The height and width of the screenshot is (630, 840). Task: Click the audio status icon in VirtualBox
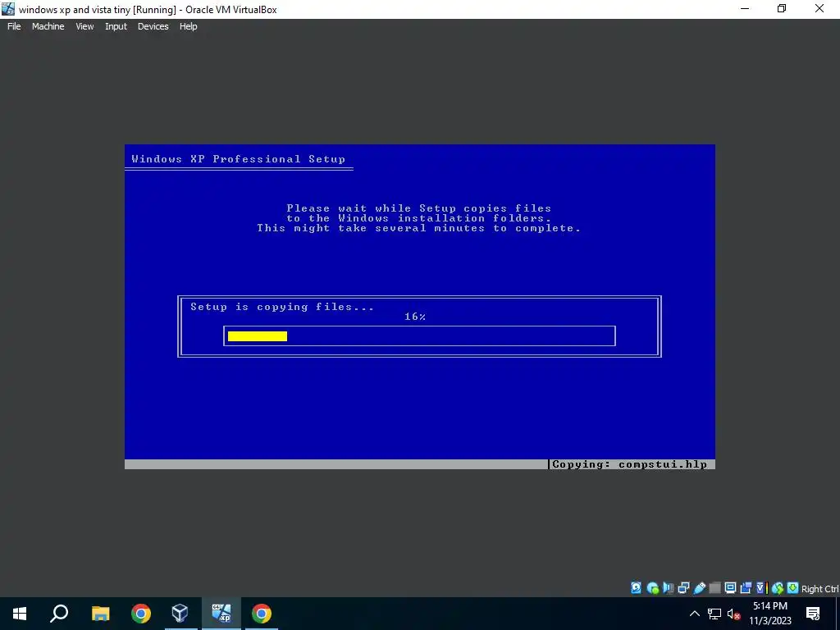(x=668, y=588)
